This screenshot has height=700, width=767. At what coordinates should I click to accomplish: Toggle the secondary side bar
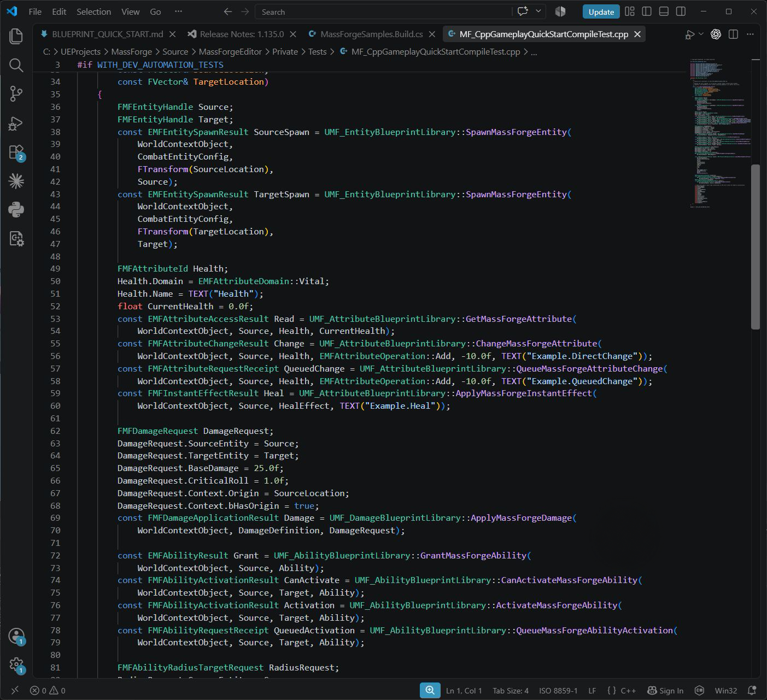coord(681,11)
